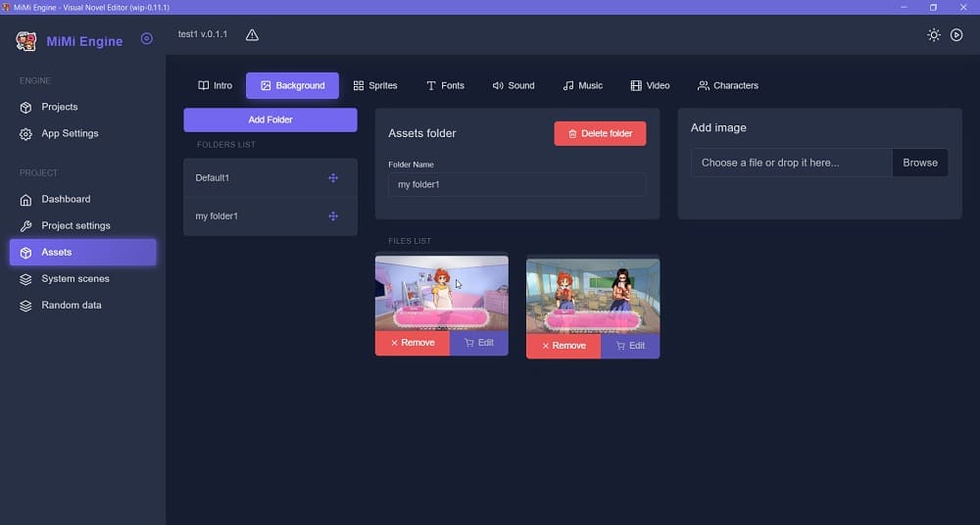This screenshot has height=525, width=980.
Task: Toggle the light/dark theme sun icon
Action: (934, 35)
